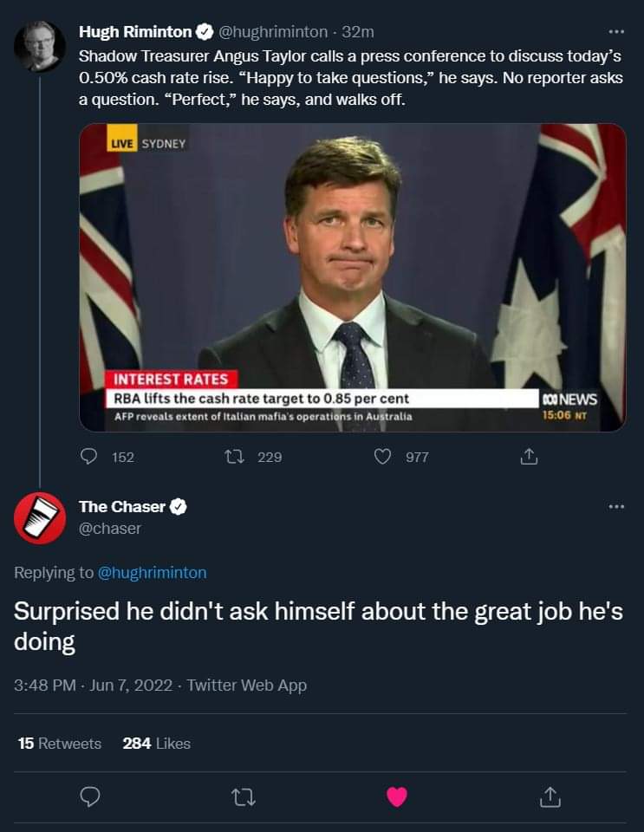Reply to The Chaser's tweet

coord(90,796)
